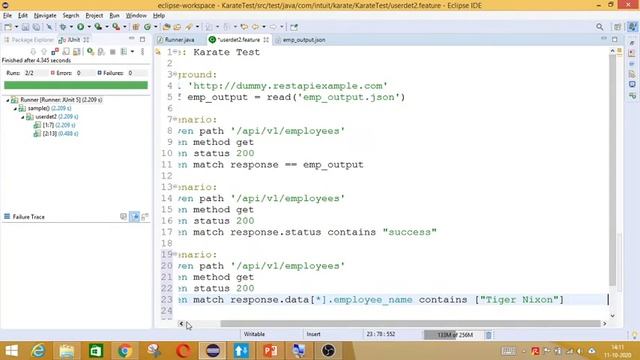Screen dimensions: 640x360
Task: Click the Open Perspective icon
Action: (x=617, y=27)
